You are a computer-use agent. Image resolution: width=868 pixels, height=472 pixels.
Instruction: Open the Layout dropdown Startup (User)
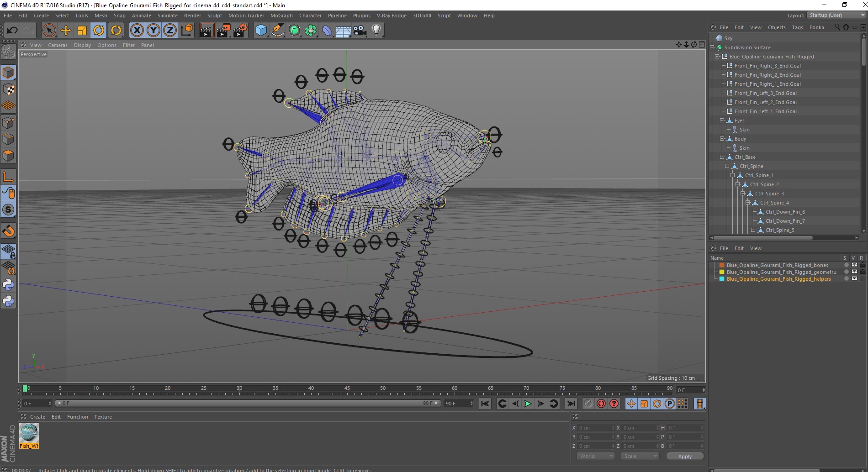[836, 15]
